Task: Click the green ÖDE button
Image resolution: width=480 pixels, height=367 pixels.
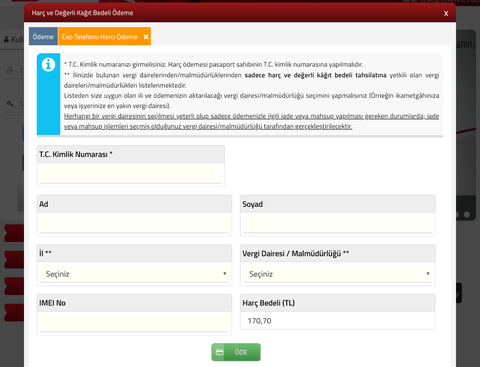Action: (236, 352)
